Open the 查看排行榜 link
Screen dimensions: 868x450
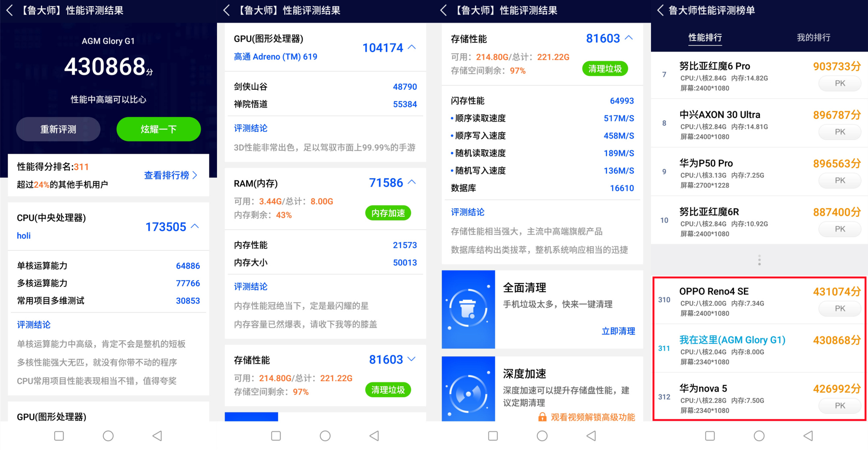pyautogui.click(x=171, y=175)
